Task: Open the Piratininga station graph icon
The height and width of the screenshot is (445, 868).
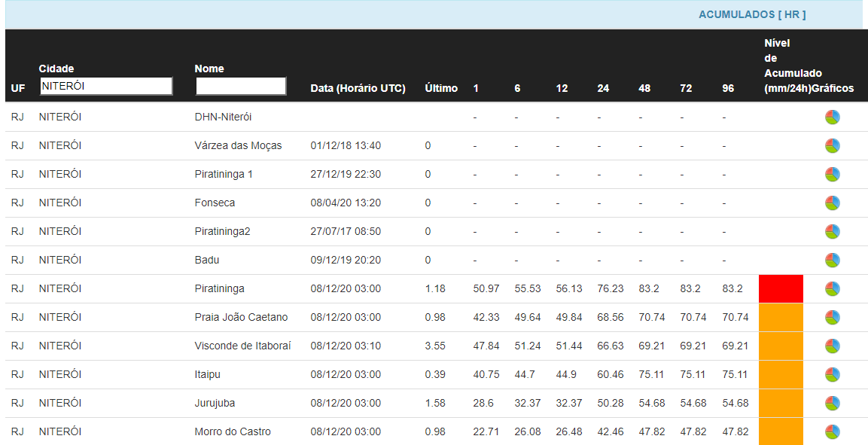Action: coord(832,289)
